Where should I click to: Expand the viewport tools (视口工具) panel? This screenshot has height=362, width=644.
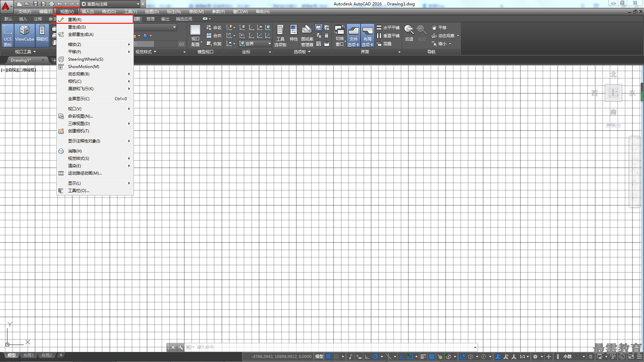pos(25,52)
